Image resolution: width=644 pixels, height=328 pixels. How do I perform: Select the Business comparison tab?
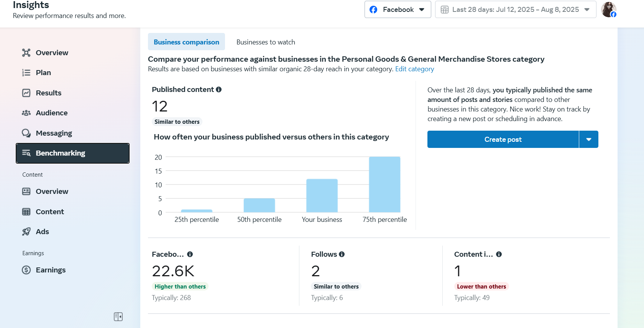point(186,42)
